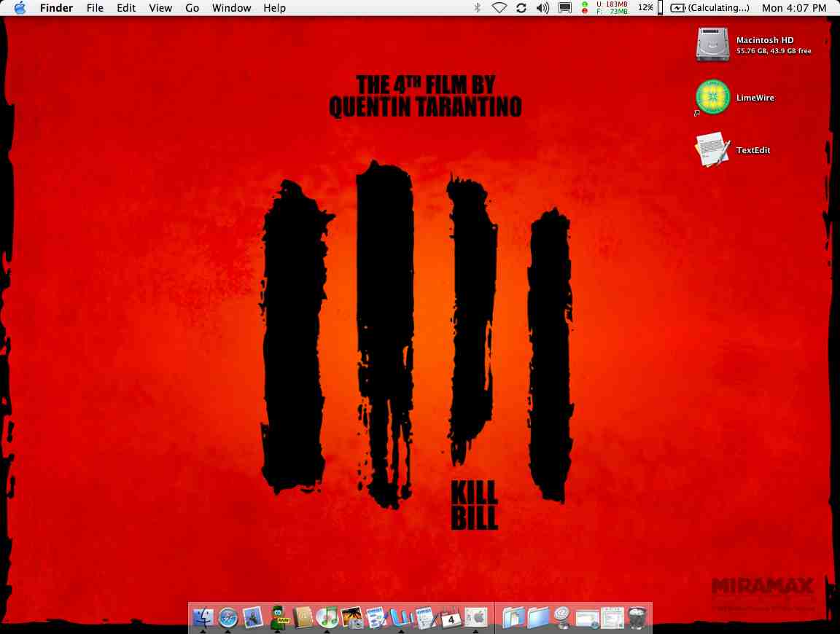
Task: Restore the minimized window beside the Trash
Action: [612, 617]
